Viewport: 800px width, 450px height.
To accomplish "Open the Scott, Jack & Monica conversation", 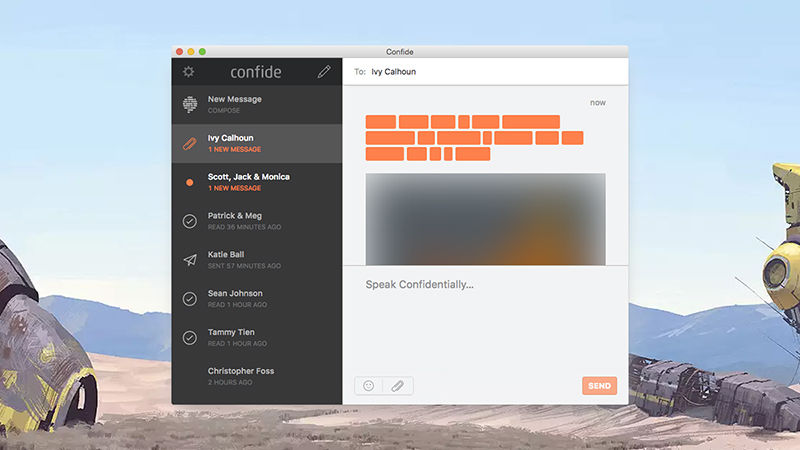I will pos(257,182).
